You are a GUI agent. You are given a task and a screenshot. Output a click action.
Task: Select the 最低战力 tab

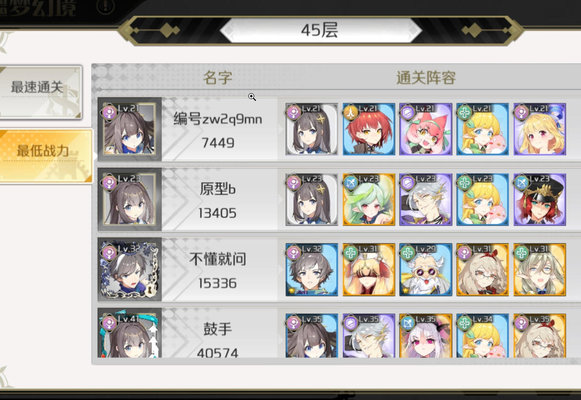coord(45,156)
